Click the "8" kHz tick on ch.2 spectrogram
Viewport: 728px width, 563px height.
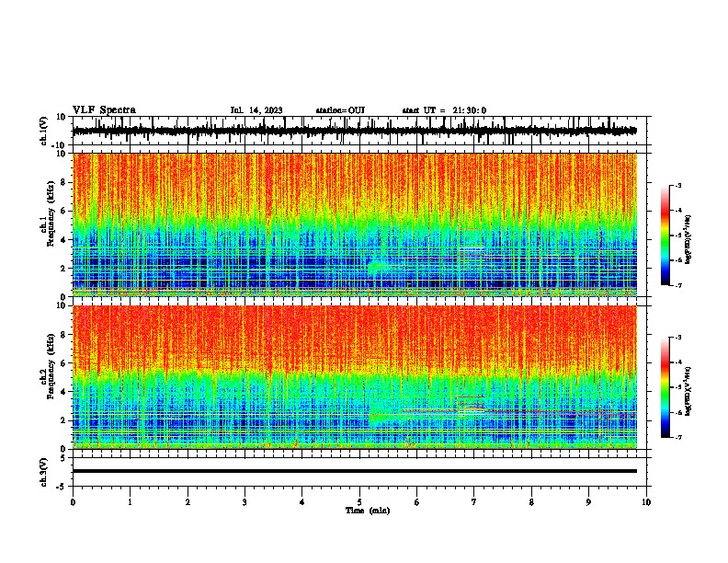tap(63, 335)
